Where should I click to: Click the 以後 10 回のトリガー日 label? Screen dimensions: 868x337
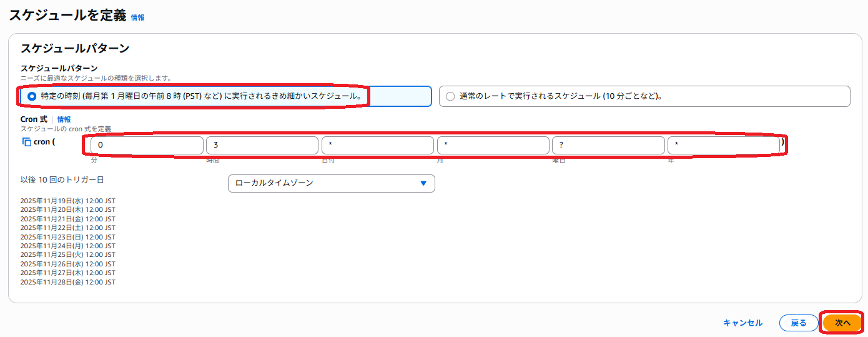[62, 179]
